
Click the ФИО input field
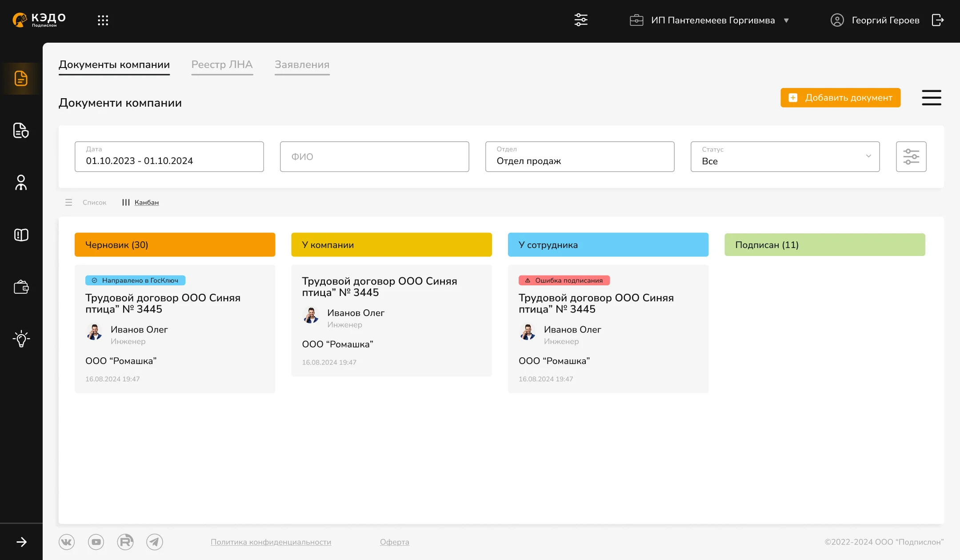[x=375, y=156]
